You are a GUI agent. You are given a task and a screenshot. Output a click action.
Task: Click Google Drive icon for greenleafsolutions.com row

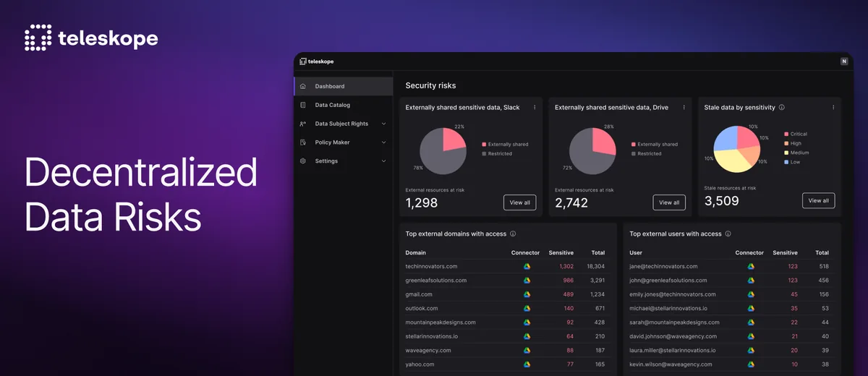527,280
